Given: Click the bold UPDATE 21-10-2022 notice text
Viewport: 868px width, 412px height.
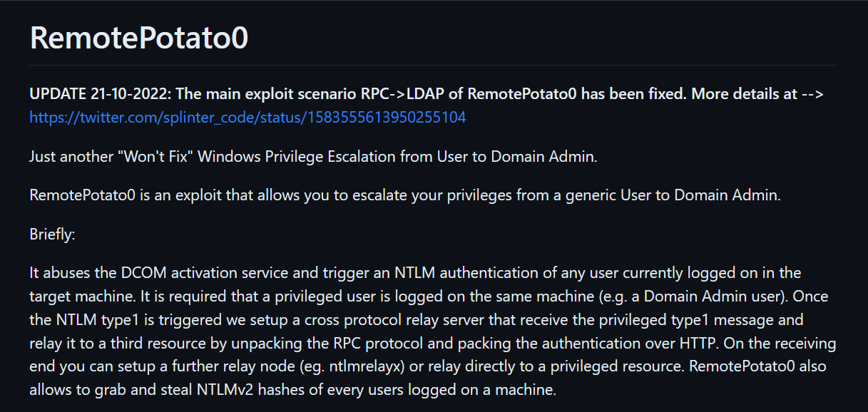Looking at the screenshot, I should coord(427,94).
